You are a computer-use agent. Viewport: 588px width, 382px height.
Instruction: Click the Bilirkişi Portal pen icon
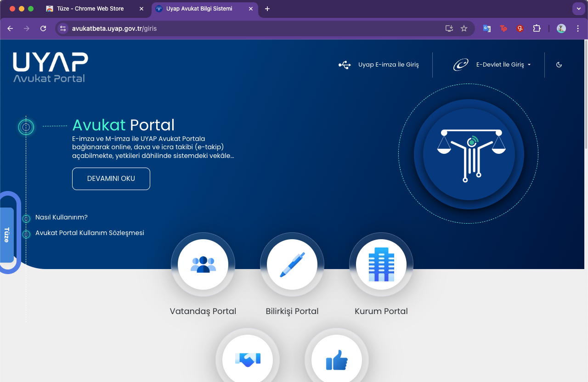292,264
